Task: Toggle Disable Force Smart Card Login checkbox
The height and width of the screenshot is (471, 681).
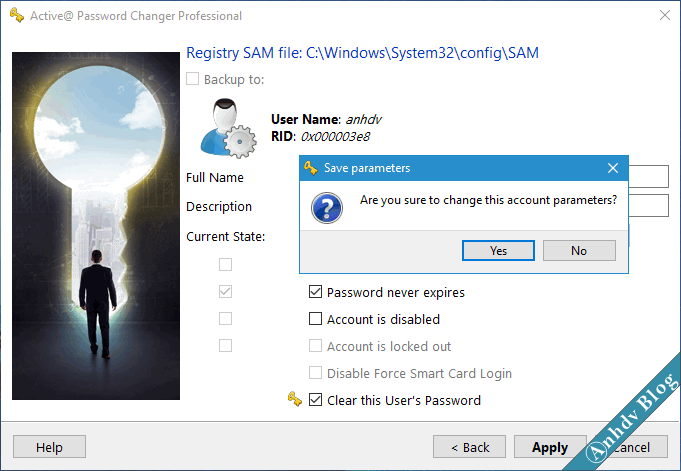Action: (x=315, y=373)
